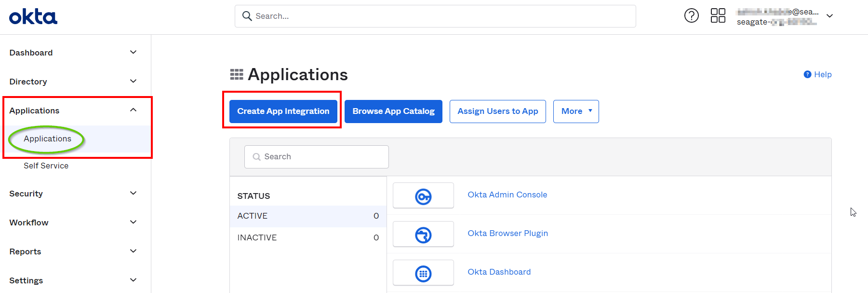Click the Okta Admin Console app icon

423,195
